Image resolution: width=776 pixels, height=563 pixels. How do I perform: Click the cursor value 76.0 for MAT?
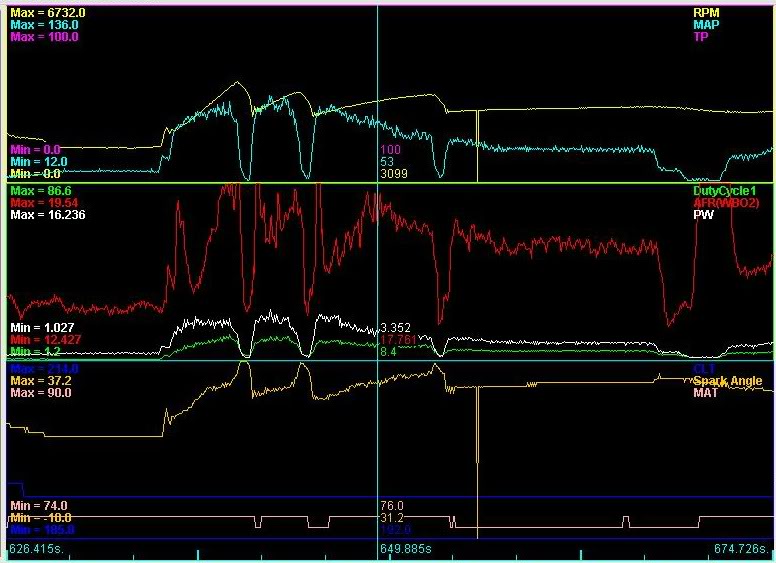click(391, 506)
